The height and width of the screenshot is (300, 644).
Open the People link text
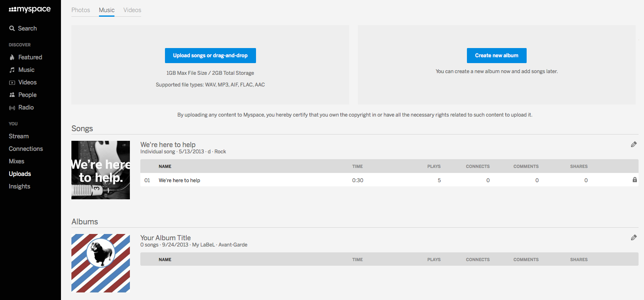tap(28, 95)
